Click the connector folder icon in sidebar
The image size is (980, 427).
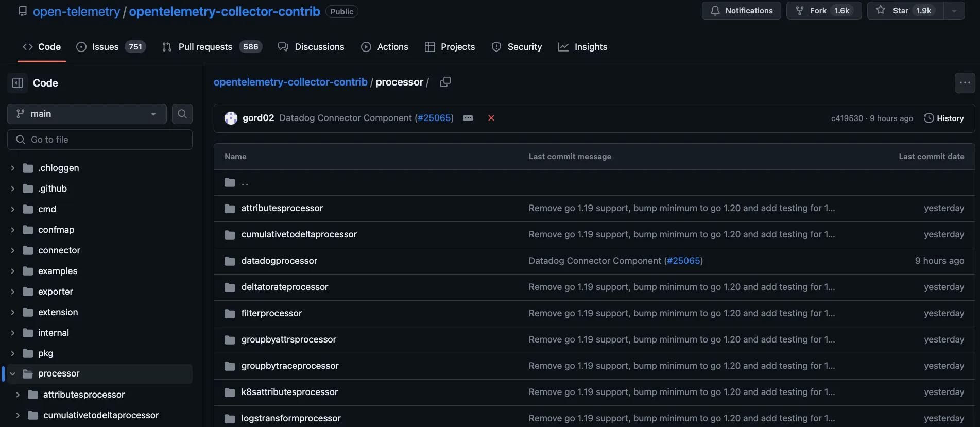click(x=28, y=250)
